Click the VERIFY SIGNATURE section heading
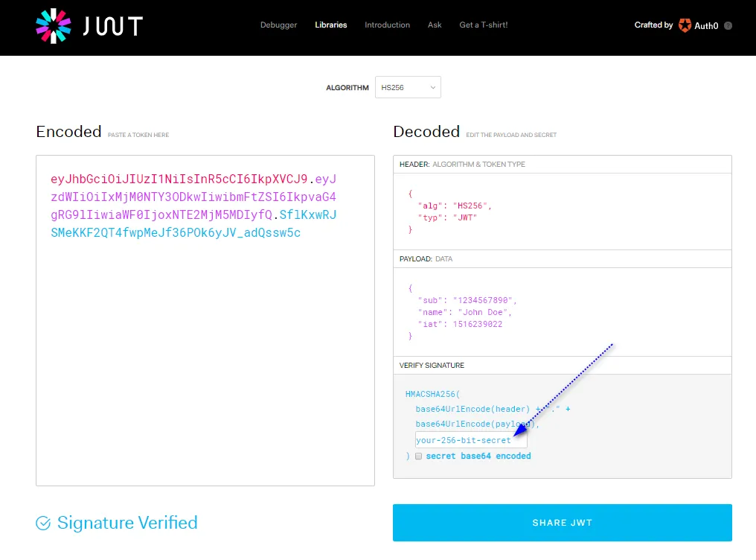This screenshot has height=560, width=756. (x=432, y=366)
